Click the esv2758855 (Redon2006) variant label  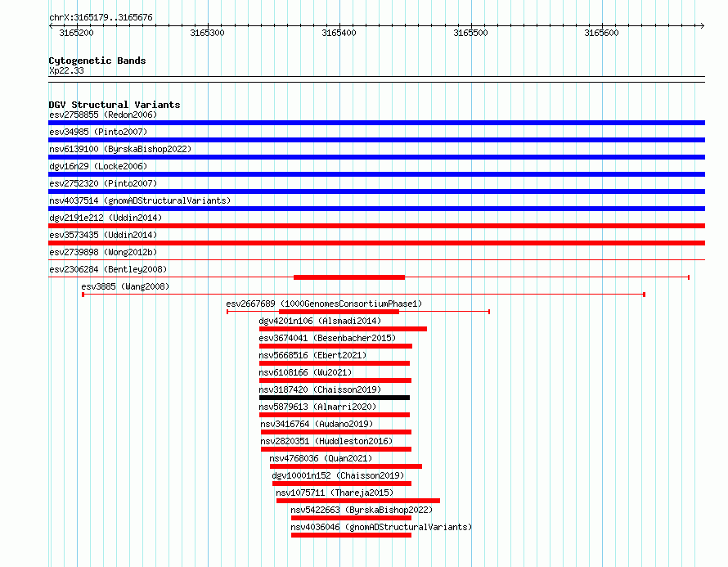point(103,115)
